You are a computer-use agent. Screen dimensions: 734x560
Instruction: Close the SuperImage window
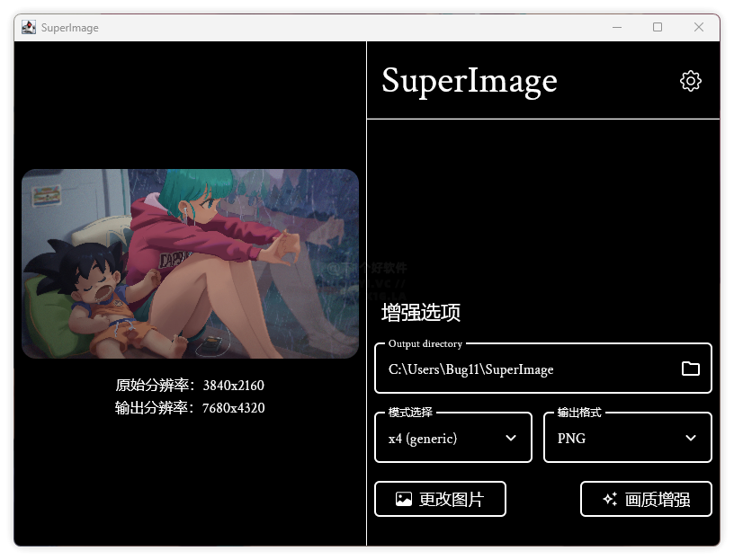(698, 27)
